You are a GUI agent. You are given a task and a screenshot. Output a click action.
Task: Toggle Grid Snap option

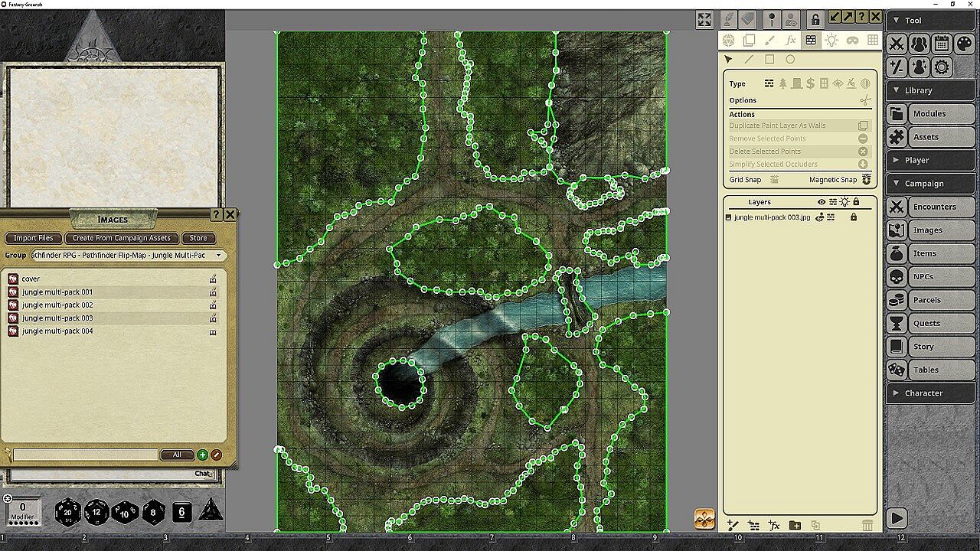click(x=774, y=180)
